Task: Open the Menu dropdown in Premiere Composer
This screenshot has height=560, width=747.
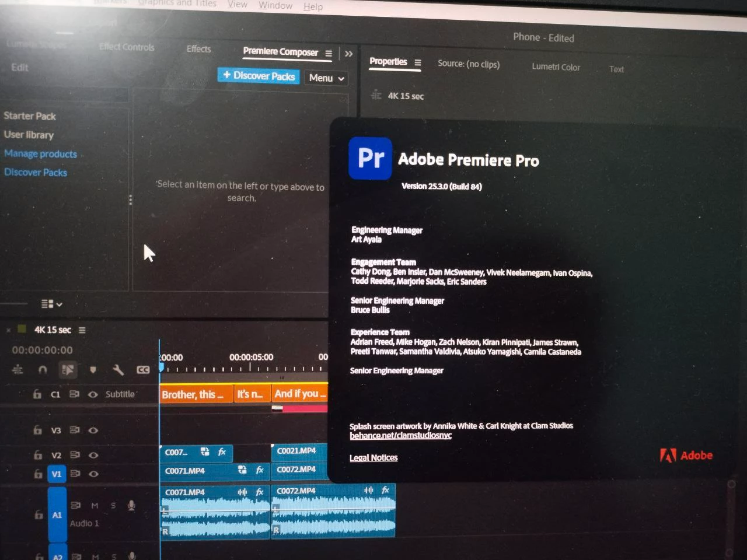Action: pyautogui.click(x=326, y=78)
